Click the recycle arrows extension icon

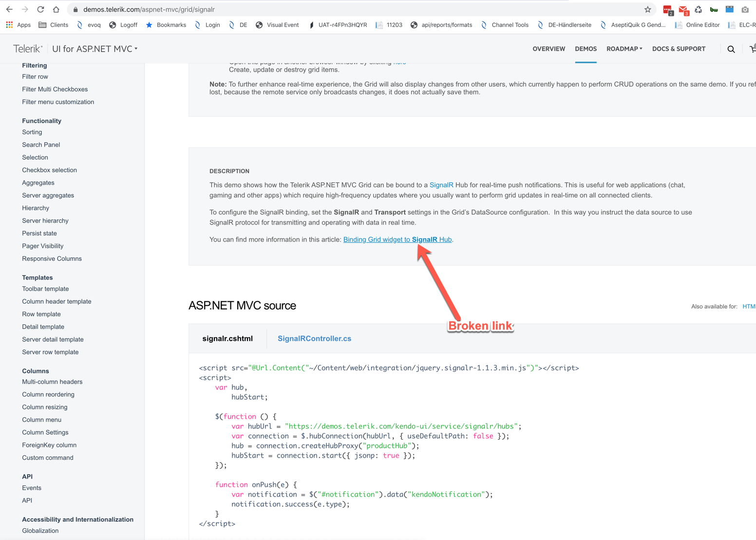[x=699, y=9]
